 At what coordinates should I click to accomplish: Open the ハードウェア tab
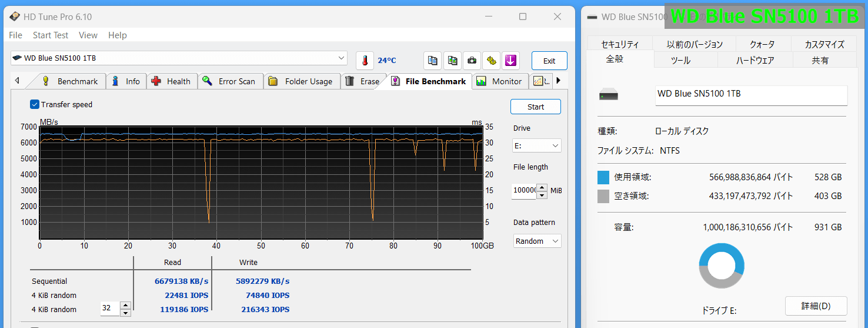[755, 60]
